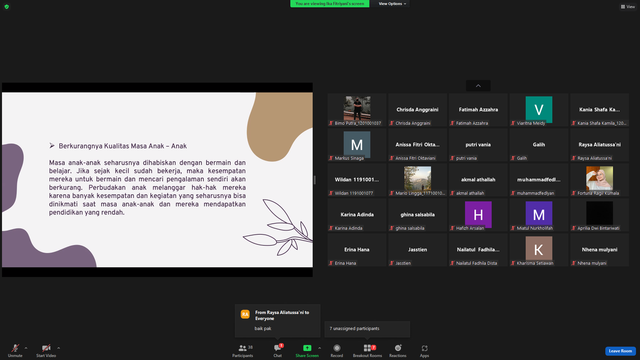Open chat notification from Raysa Aliatussa'ni

pos(278,321)
